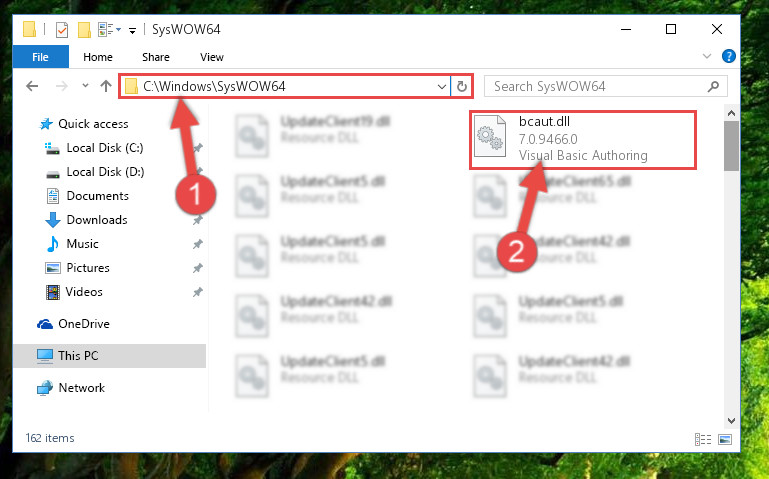The width and height of the screenshot is (769, 479).
Task: Open the File menu
Action: click(x=41, y=57)
